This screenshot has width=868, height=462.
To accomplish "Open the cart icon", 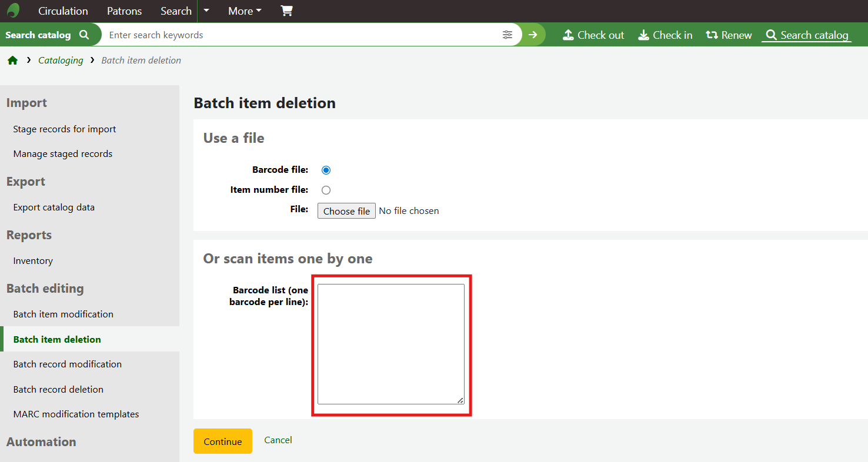I will pos(286,11).
